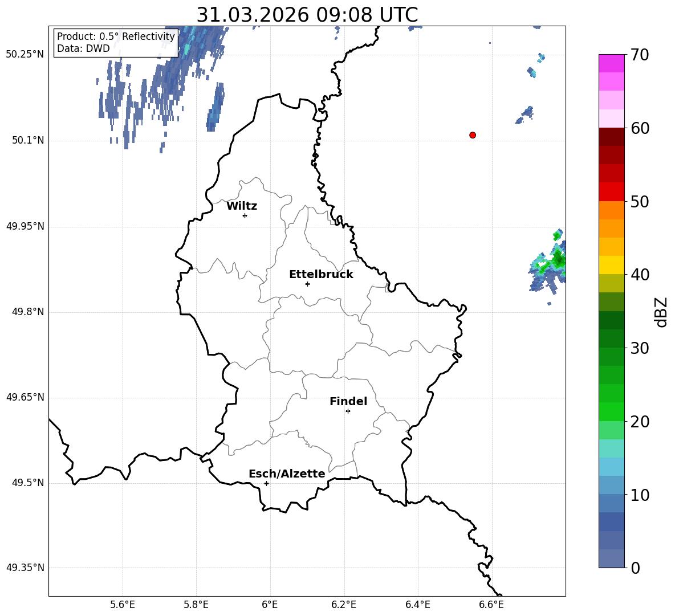Click the Findel station label
675x616 pixels.
348,401
